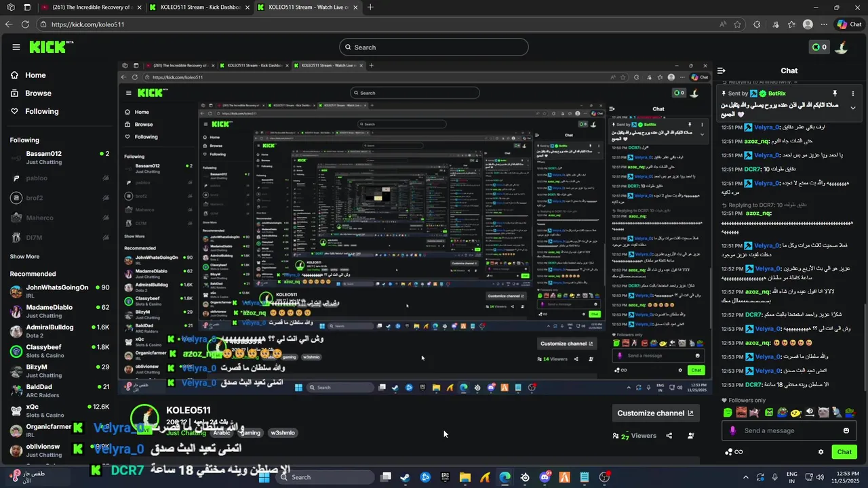Expand pinned message with chevron
868x488 pixels.
[853, 108]
